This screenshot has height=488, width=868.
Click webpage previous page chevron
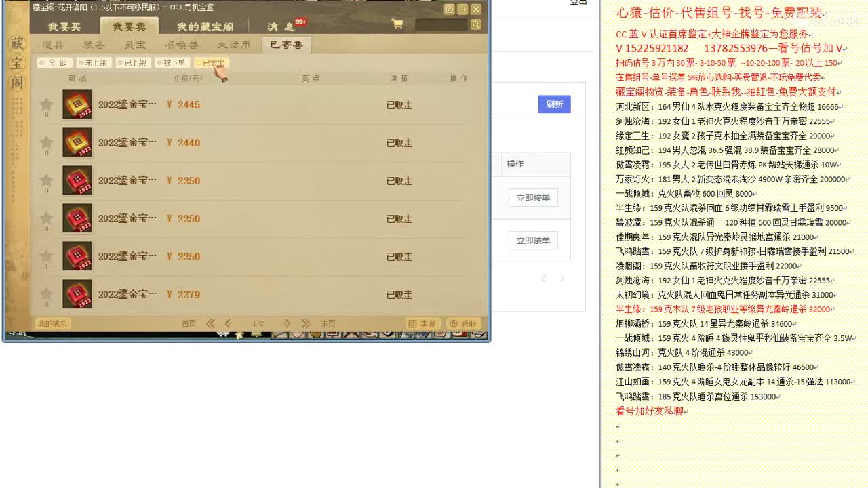[543, 278]
